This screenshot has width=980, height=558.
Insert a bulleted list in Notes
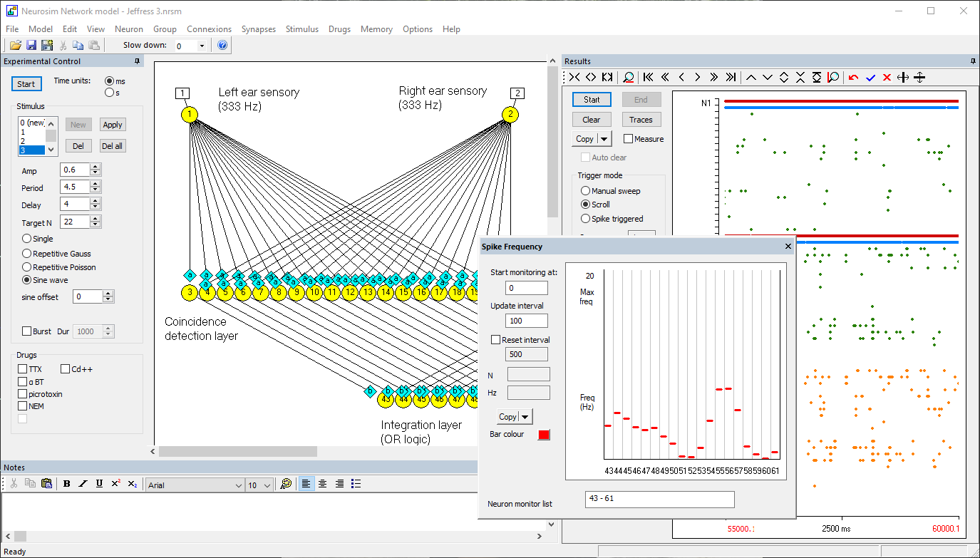click(x=356, y=484)
